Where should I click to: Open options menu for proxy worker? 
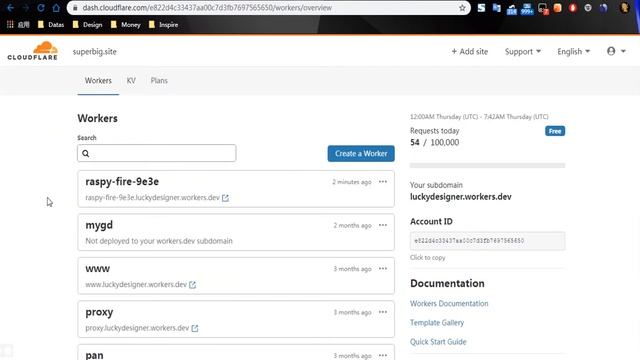[382, 312]
